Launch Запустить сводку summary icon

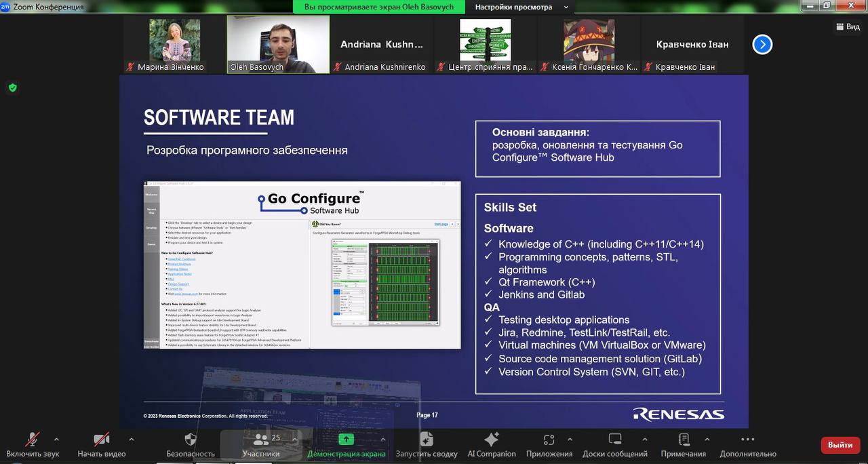(x=426, y=440)
